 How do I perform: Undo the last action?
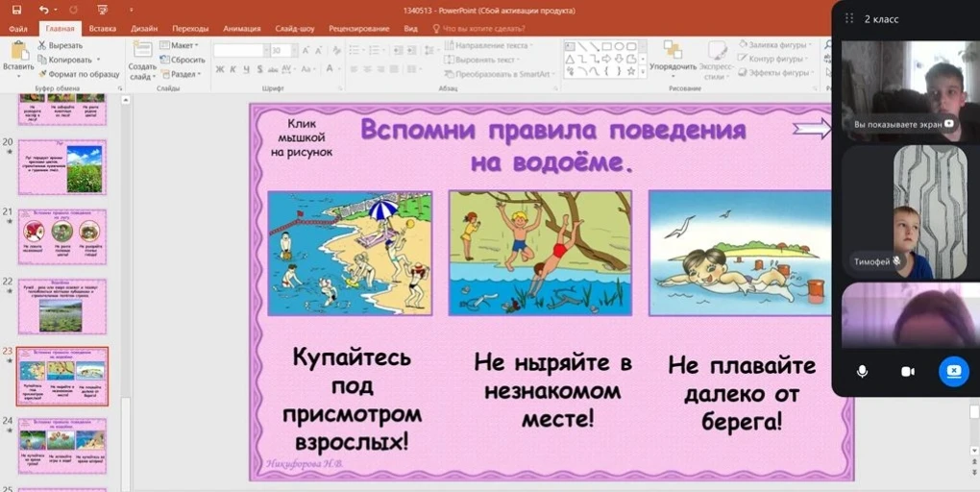click(44, 10)
